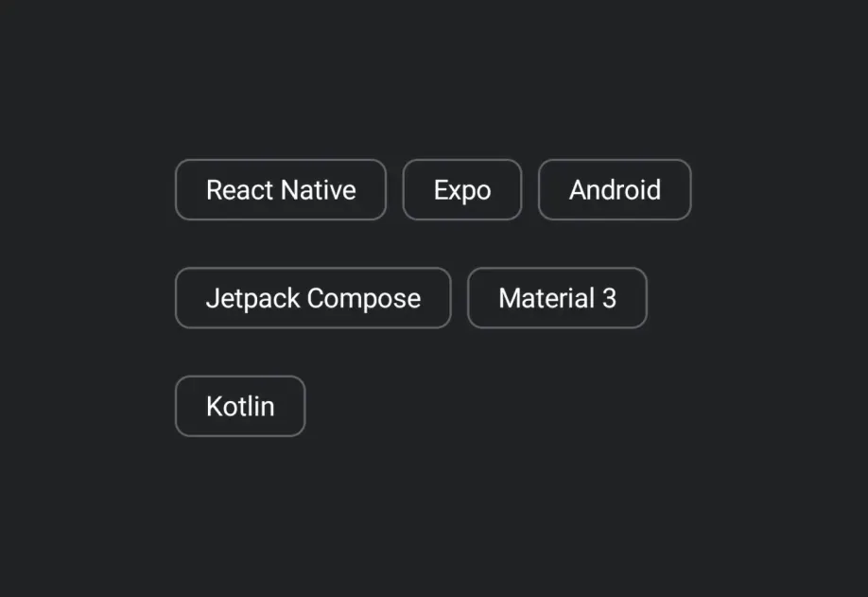This screenshot has height=597, width=868.
Task: Activate the outlined React Native pill
Action: coord(281,190)
